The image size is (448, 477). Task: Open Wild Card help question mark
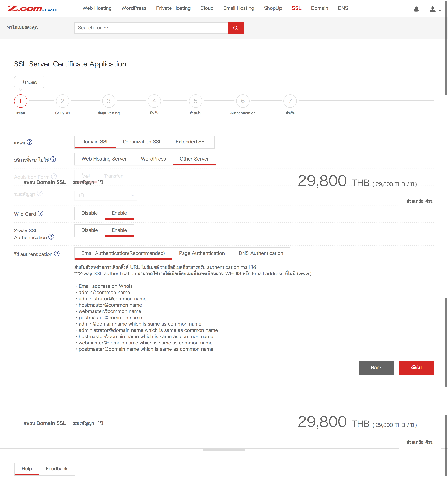point(41,213)
